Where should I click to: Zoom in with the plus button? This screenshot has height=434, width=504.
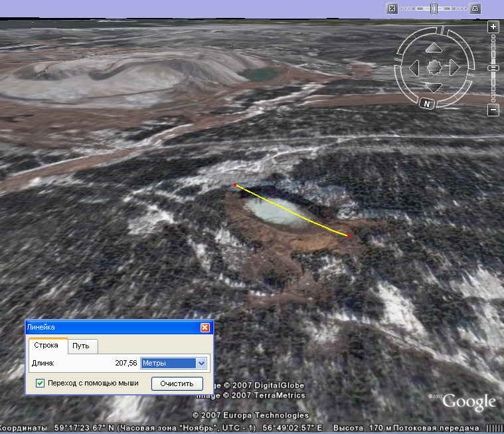(x=493, y=27)
